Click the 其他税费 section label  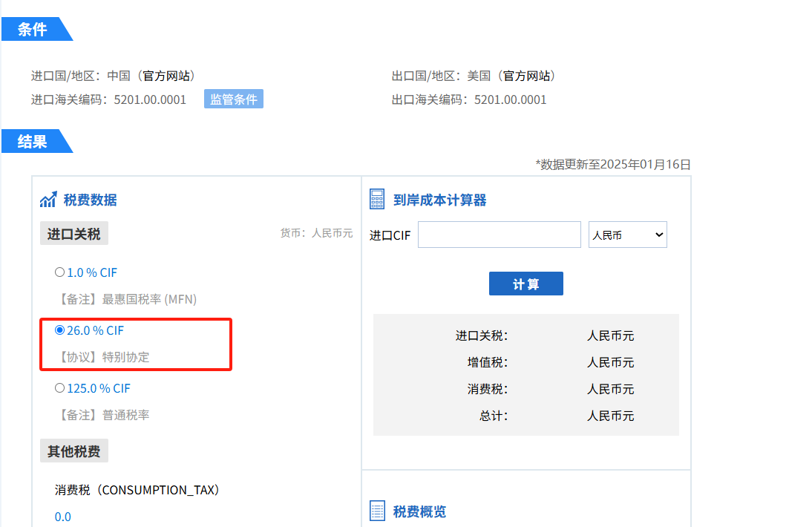tap(73, 451)
